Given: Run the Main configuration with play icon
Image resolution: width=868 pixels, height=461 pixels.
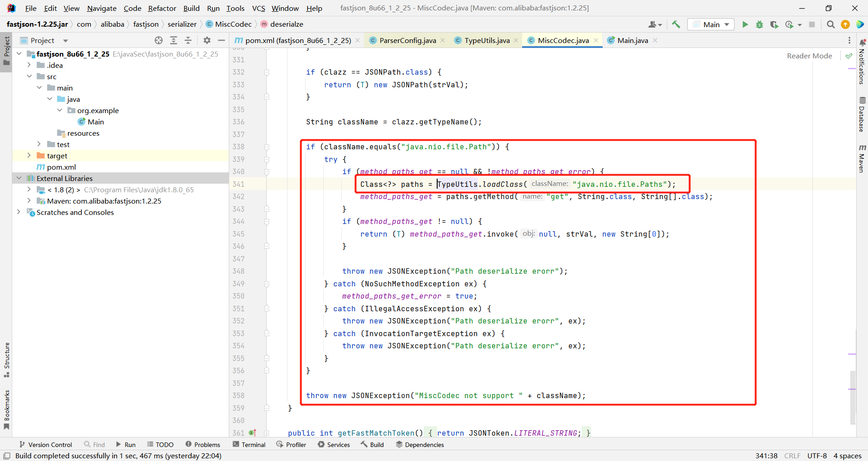Looking at the screenshot, I should pos(745,24).
